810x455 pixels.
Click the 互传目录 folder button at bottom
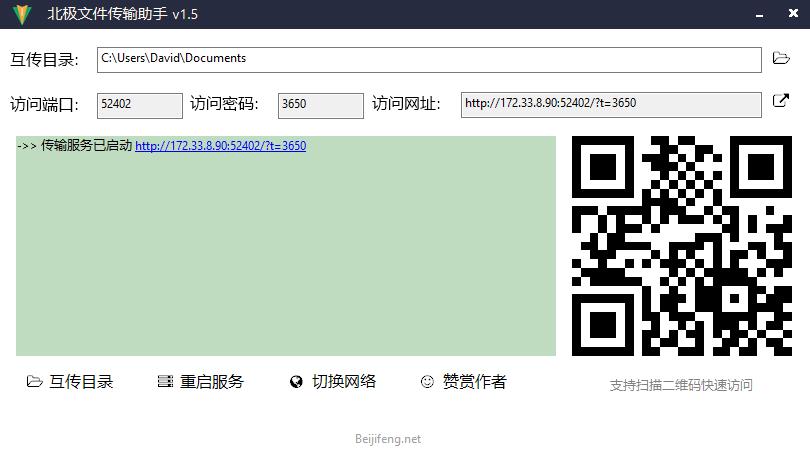[x=70, y=382]
